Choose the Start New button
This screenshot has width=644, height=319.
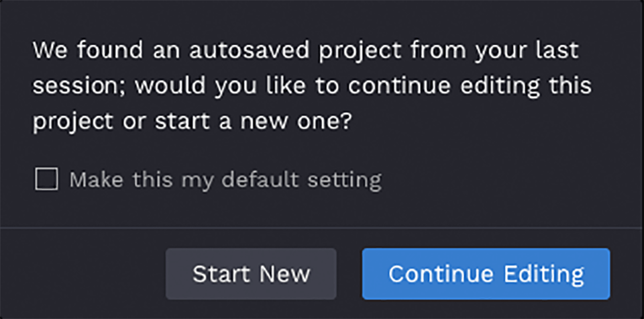[251, 274]
